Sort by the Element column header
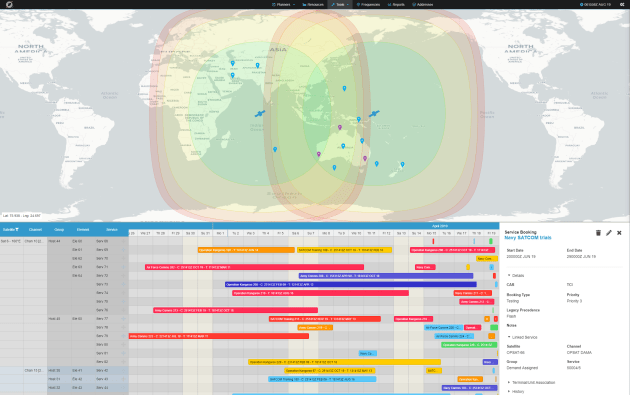The width and height of the screenshot is (630, 395). 83,229
